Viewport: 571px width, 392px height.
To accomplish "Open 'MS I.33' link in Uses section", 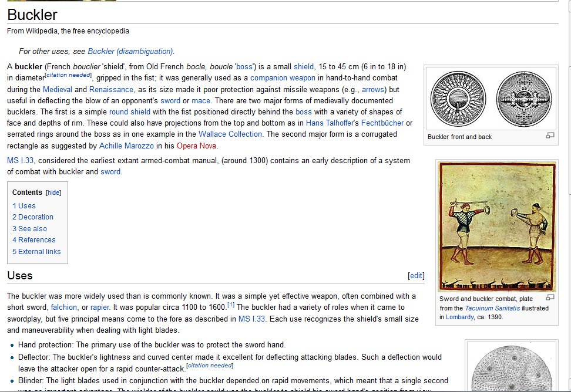I will (x=251, y=319).
